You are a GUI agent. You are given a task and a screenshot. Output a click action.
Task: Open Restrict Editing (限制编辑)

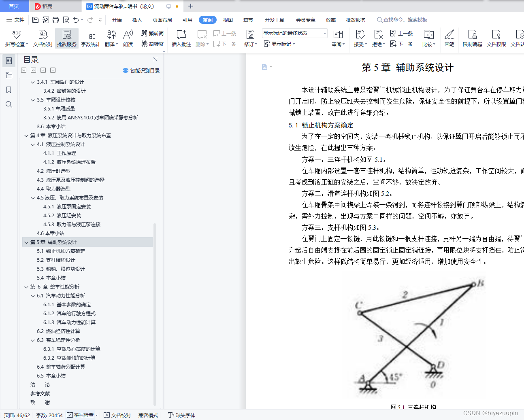click(x=473, y=38)
